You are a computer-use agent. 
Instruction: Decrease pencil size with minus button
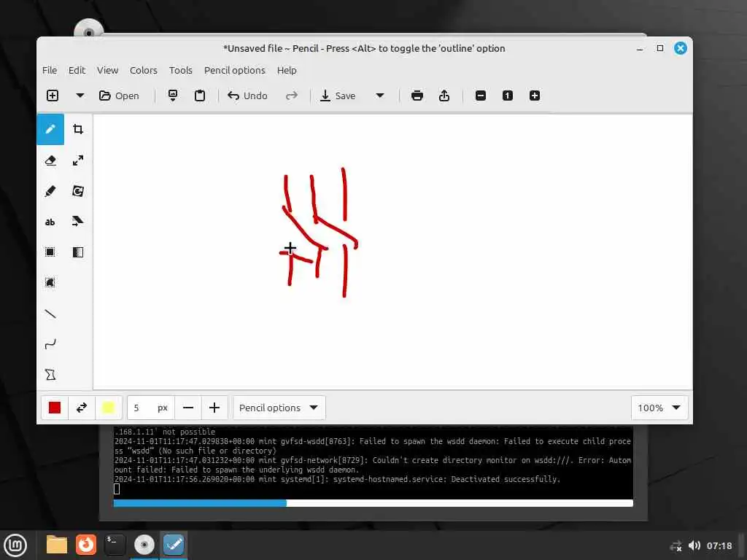point(188,408)
